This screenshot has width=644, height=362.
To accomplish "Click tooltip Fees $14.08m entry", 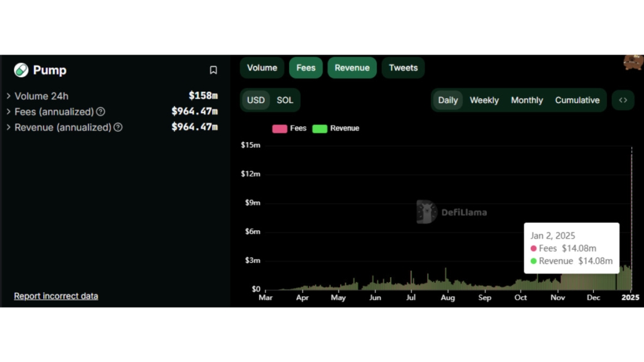I will click(563, 248).
